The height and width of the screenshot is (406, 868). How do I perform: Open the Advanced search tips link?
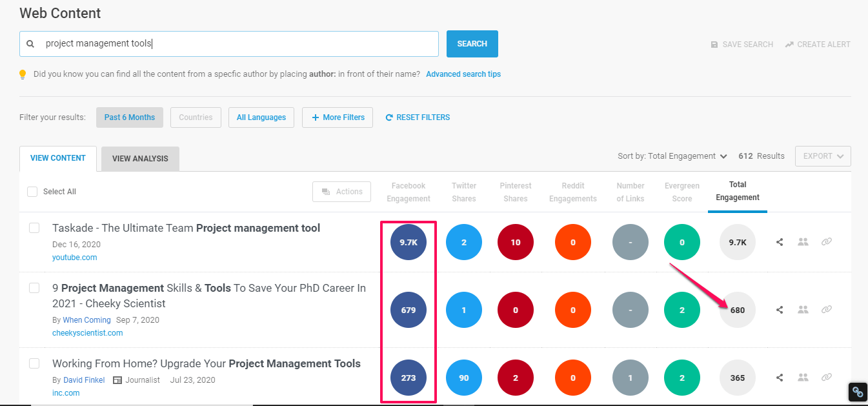click(x=463, y=74)
